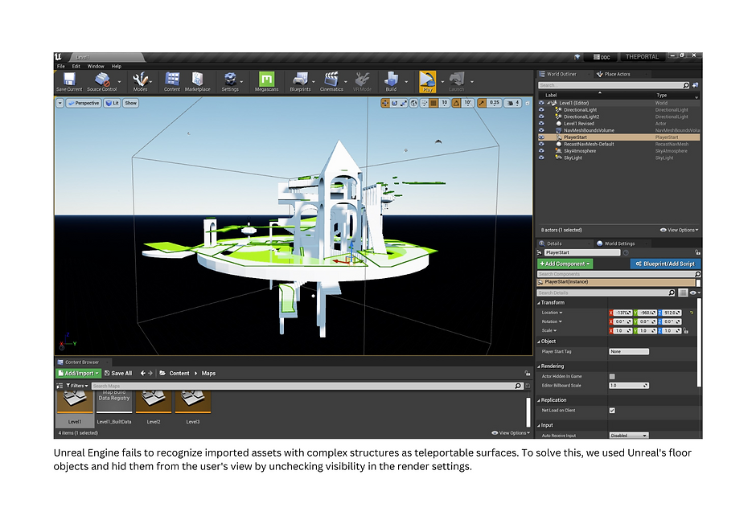Navigate to the Content breadcrumb folder

pos(179,374)
